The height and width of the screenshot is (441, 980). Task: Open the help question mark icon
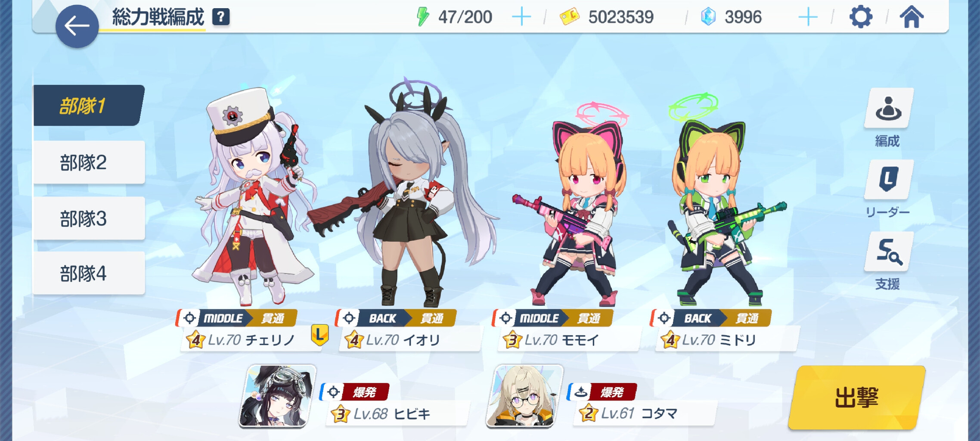221,17
